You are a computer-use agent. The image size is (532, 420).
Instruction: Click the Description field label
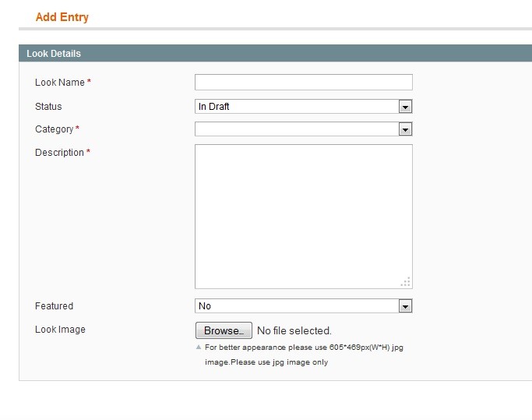point(59,153)
